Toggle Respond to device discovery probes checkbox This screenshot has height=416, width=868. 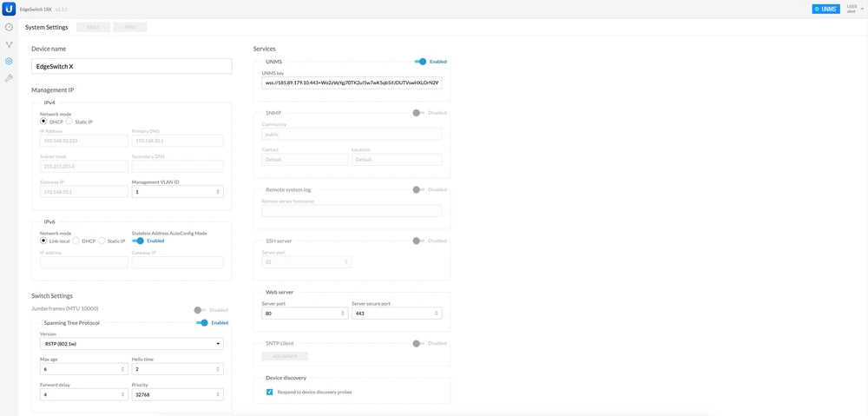[x=270, y=392]
